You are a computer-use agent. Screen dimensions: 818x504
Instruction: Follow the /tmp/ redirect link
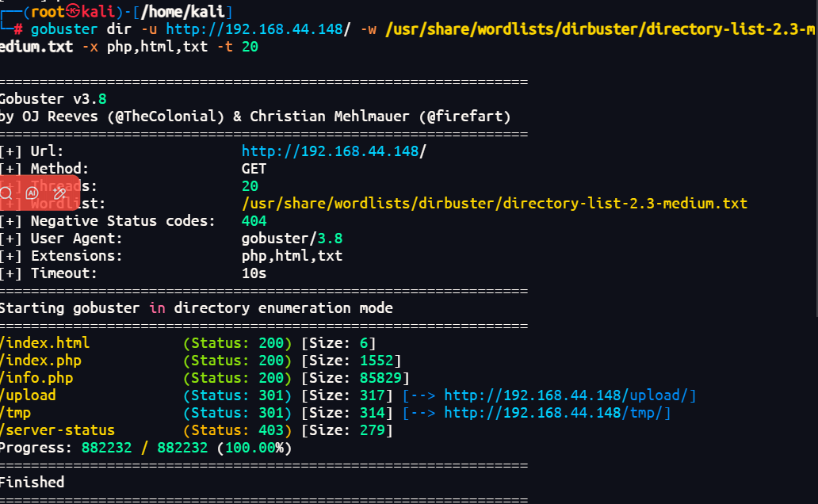(x=556, y=413)
